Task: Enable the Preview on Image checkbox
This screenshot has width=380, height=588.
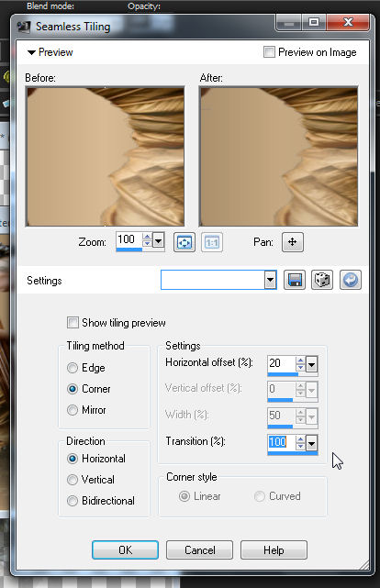Action: [269, 51]
